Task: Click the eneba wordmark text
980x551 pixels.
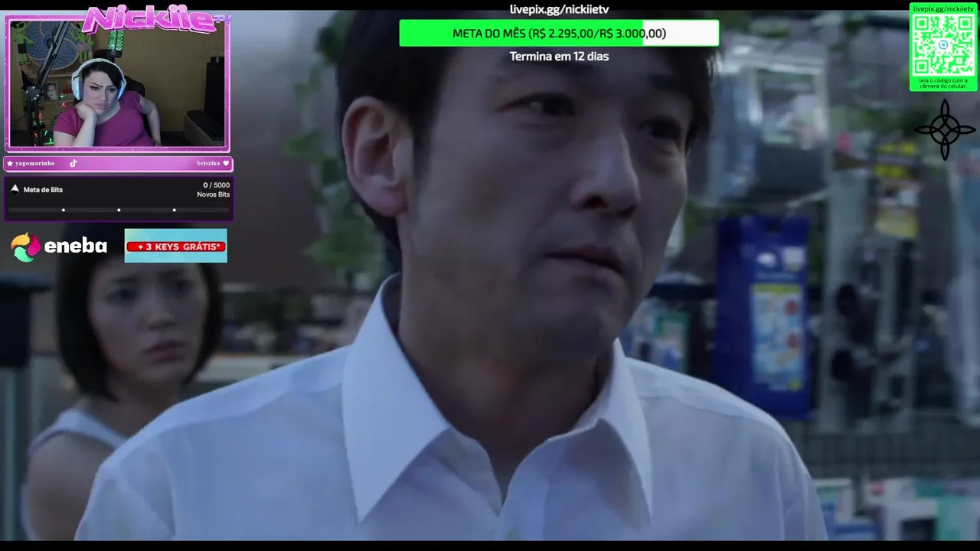Action: (x=75, y=246)
